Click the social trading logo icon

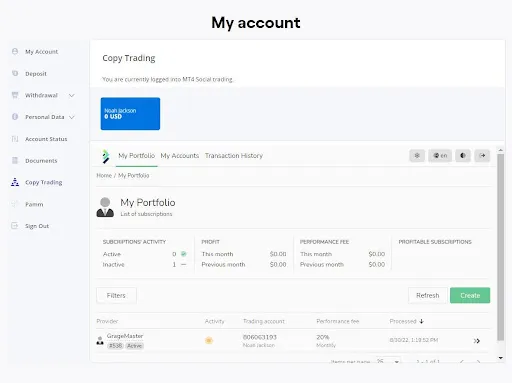[106, 156]
